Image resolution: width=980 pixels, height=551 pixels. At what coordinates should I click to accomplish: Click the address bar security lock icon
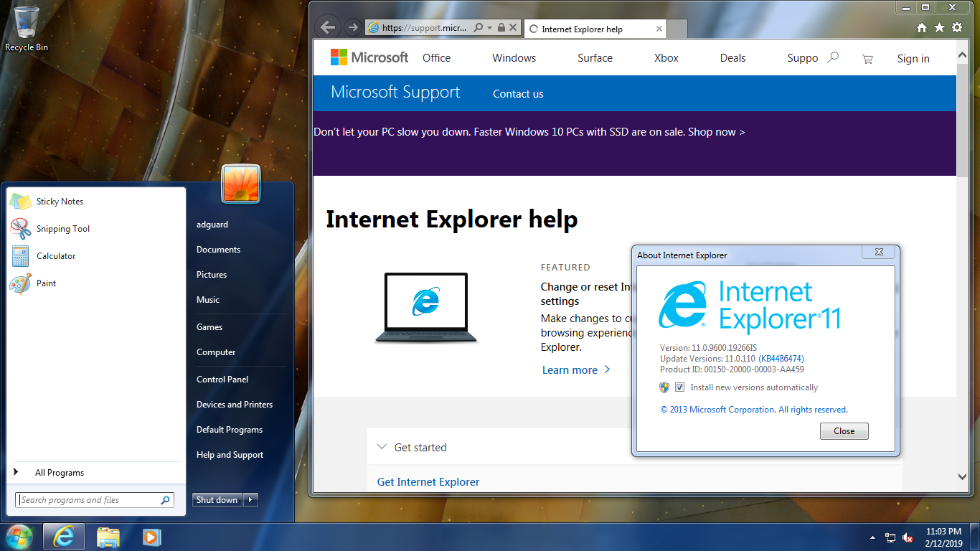coord(501,28)
